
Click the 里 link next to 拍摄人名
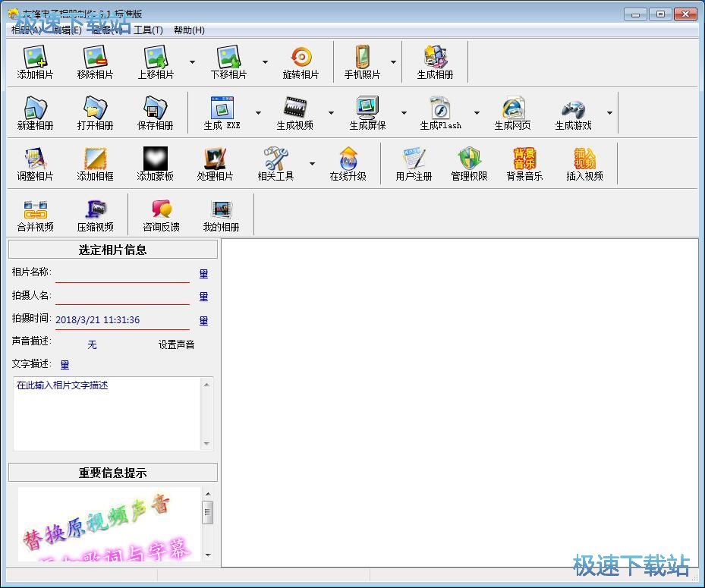click(x=203, y=297)
